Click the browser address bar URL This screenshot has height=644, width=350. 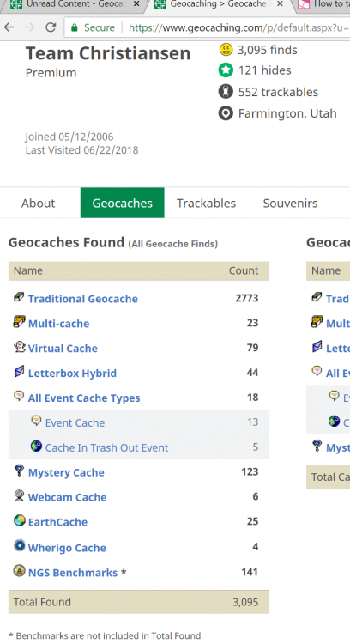[238, 27]
